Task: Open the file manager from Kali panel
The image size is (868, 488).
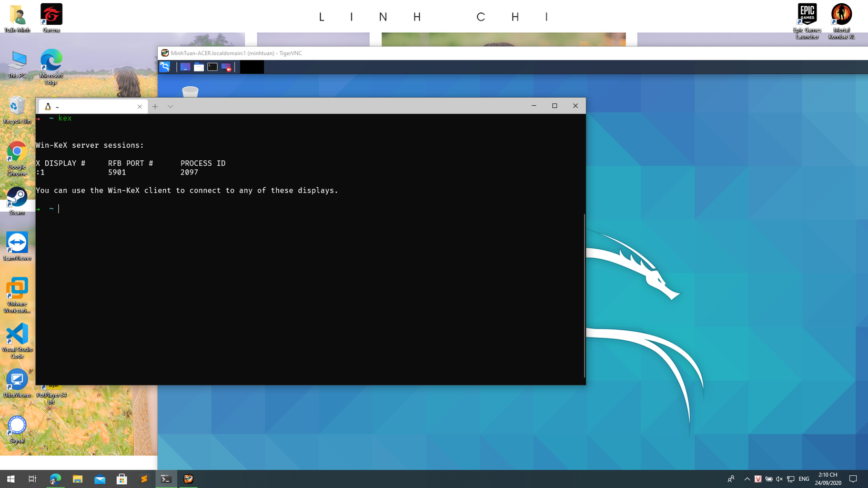Action: [x=199, y=67]
